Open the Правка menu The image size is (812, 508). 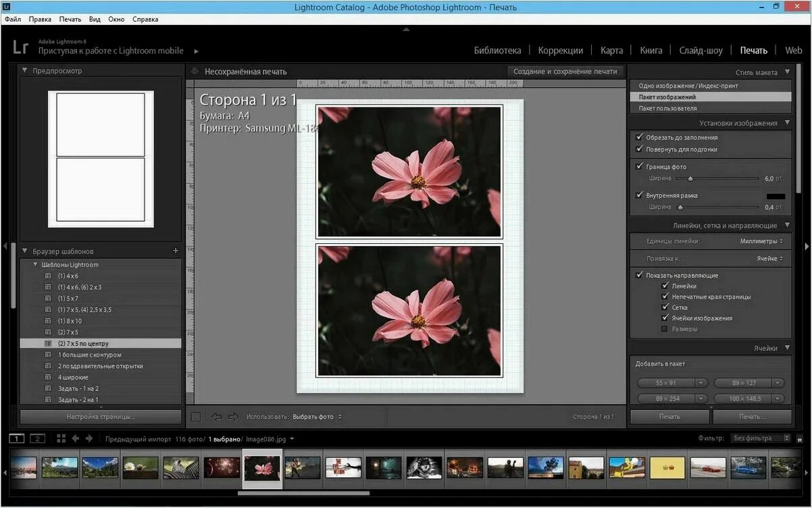(x=40, y=19)
